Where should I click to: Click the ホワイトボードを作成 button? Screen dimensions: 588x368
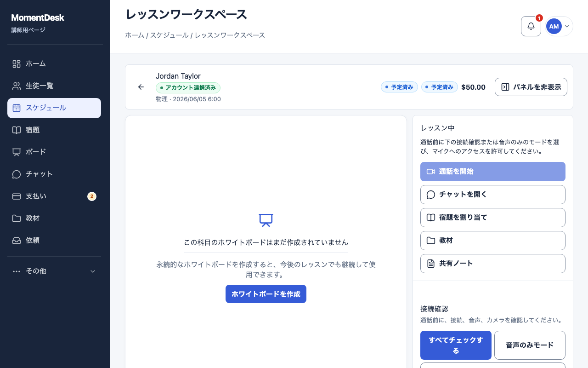pos(266,294)
